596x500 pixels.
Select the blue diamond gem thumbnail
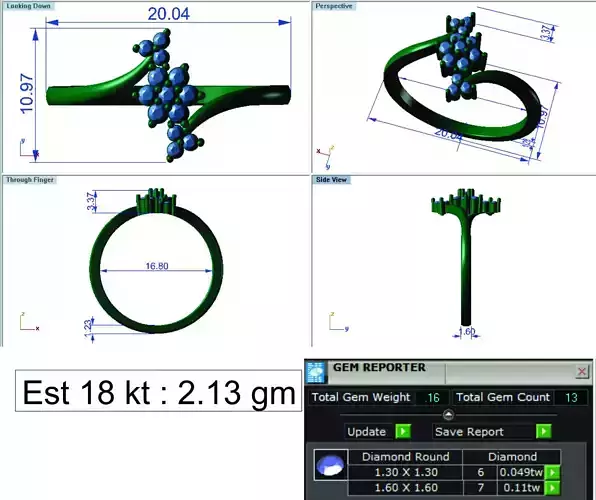coord(331,465)
